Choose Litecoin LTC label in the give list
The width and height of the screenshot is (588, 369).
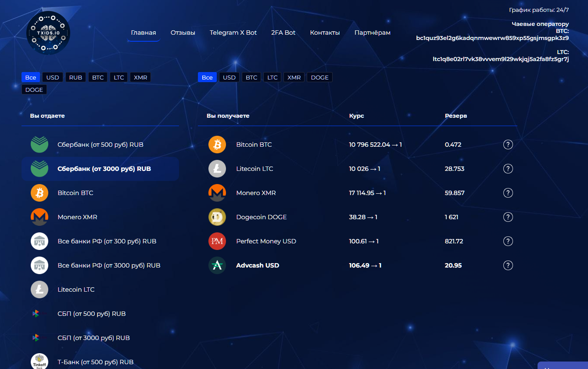pyautogui.click(x=76, y=289)
